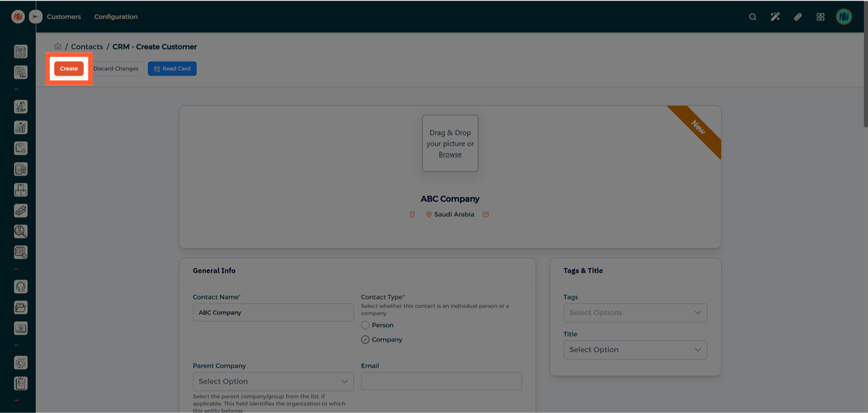
Task: Select the Person contact type
Action: [x=365, y=326]
